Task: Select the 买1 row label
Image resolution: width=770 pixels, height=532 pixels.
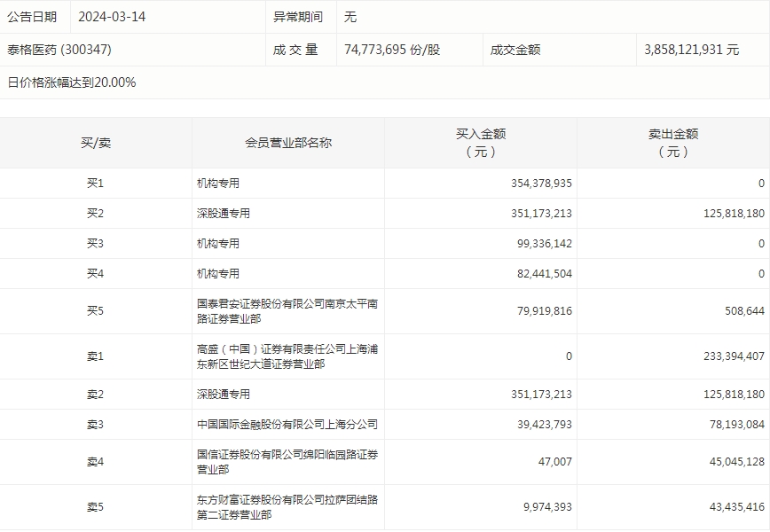Action: [x=95, y=183]
